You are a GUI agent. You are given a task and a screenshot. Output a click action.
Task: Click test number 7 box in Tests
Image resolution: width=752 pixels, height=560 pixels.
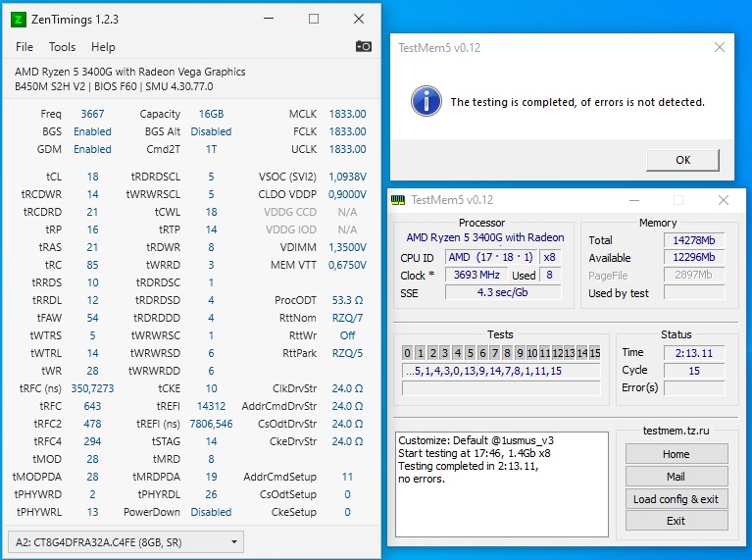click(x=494, y=353)
